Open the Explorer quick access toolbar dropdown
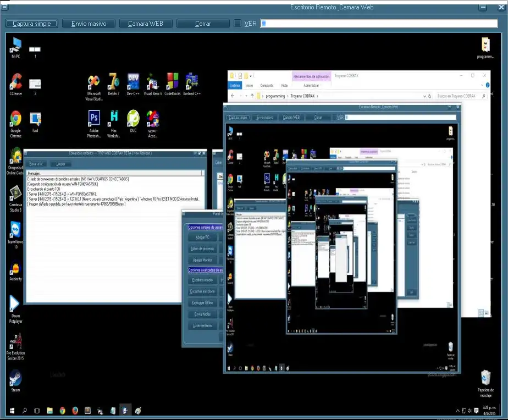 click(x=251, y=76)
